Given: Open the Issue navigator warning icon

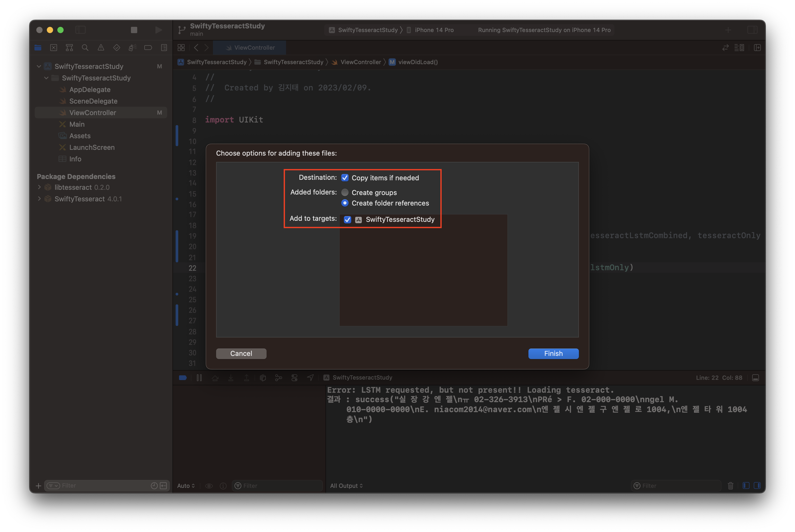Looking at the screenshot, I should click(101, 48).
